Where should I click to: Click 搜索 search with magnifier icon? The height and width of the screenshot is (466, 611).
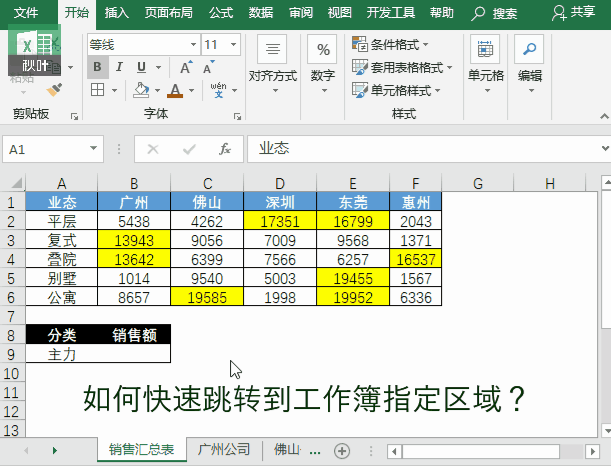tap(494, 13)
